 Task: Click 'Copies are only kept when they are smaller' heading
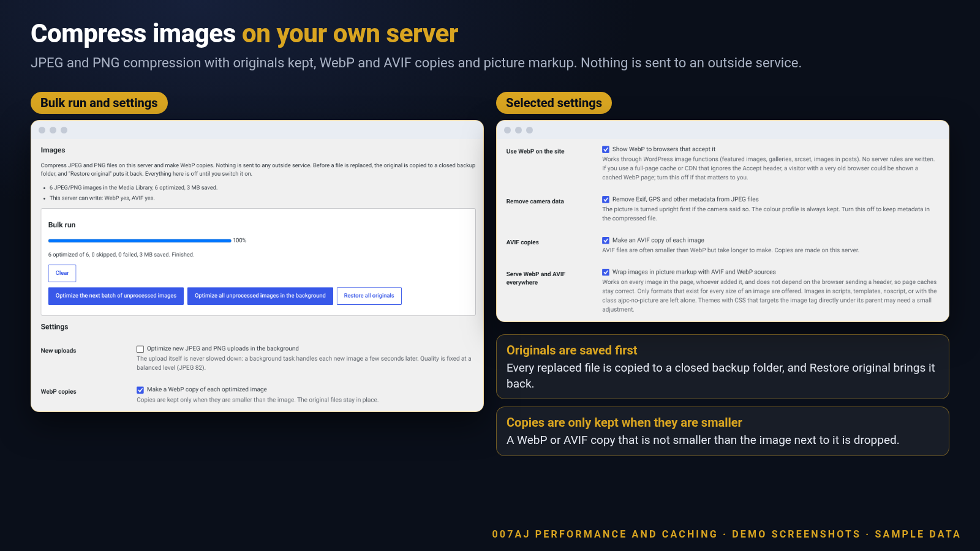[624, 422]
